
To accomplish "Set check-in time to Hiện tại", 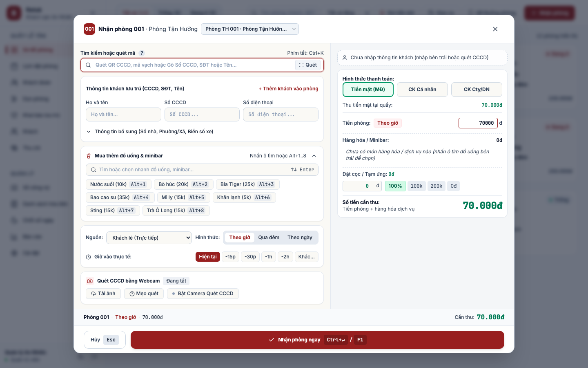I will click(x=208, y=257).
